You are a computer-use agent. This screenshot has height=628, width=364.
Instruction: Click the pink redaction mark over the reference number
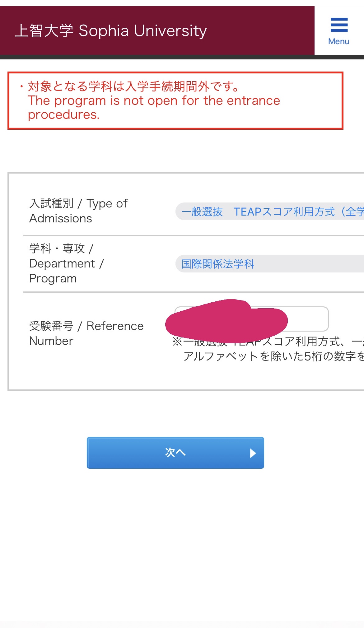[x=226, y=321]
